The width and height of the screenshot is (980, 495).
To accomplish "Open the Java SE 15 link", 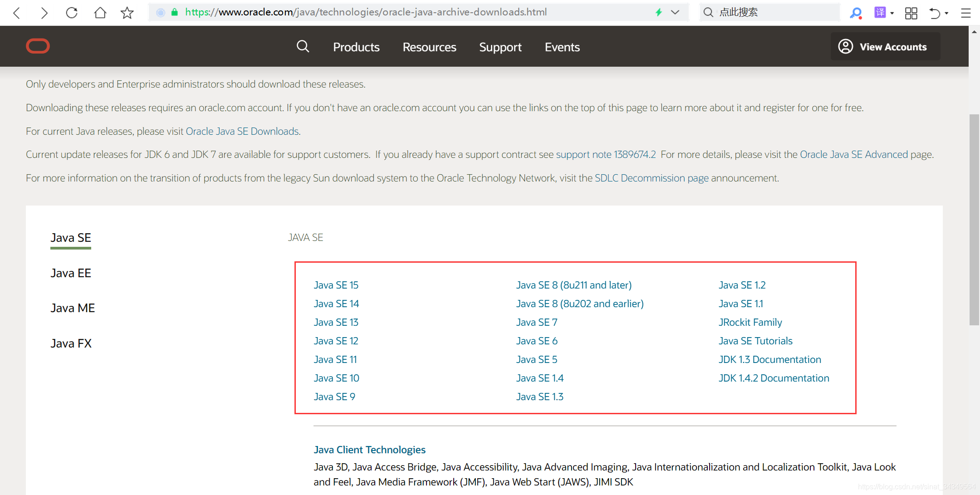I will coord(336,285).
